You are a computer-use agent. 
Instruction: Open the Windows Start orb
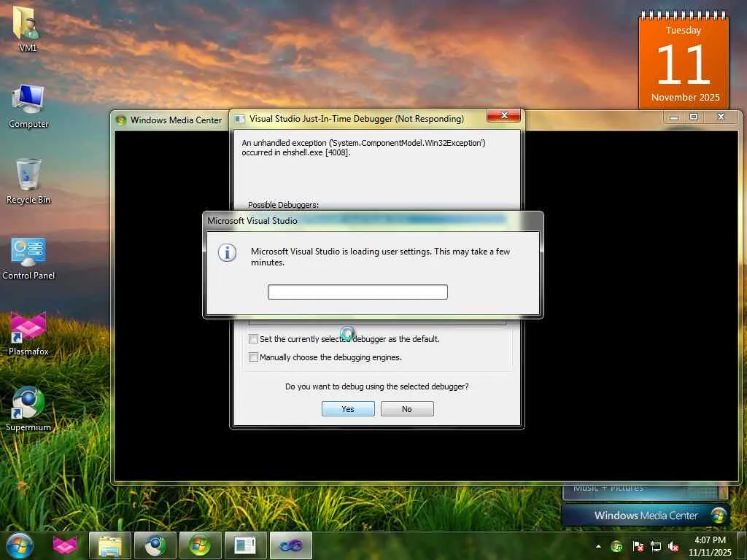coord(20,545)
